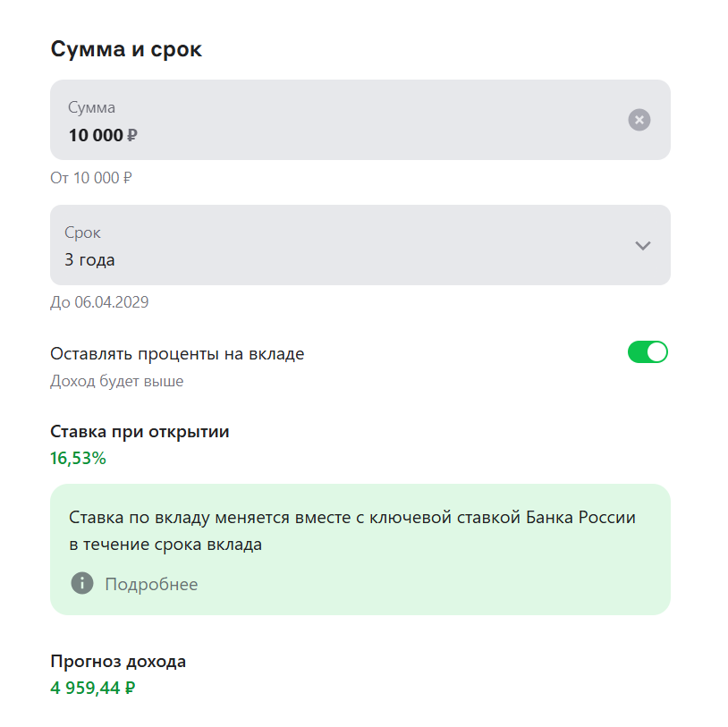728x727 pixels.
Task: Click the "Ставка при открытии" label
Action: coord(139,431)
